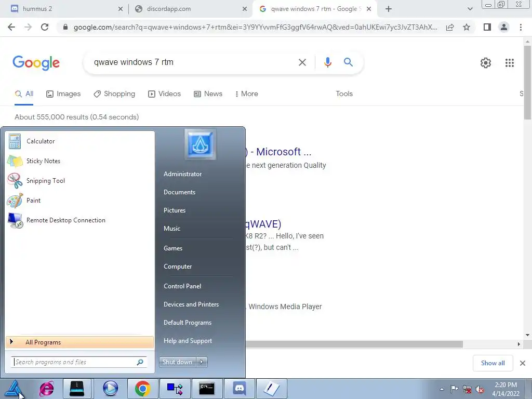The height and width of the screenshot is (399, 532).
Task: Open Discord from the taskbar
Action: click(x=239, y=389)
